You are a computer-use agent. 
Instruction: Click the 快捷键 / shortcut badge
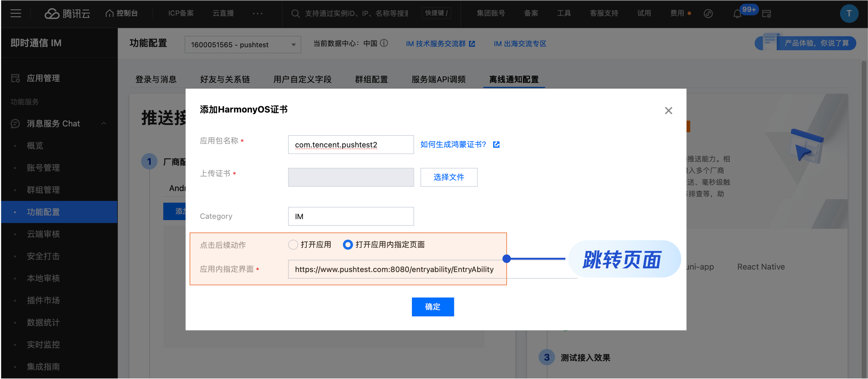click(436, 13)
